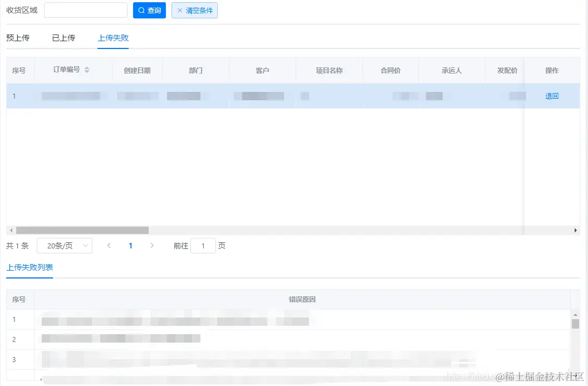Select error row number 1

288,320
